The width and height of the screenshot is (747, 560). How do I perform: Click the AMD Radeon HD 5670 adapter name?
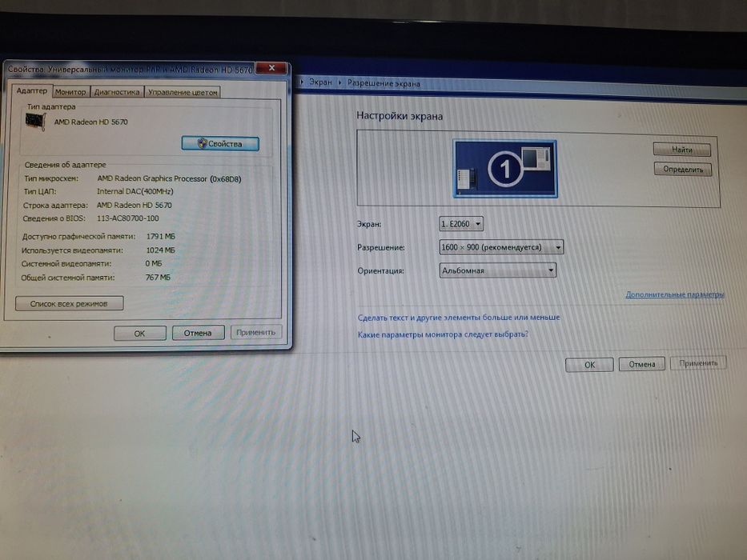(x=90, y=122)
